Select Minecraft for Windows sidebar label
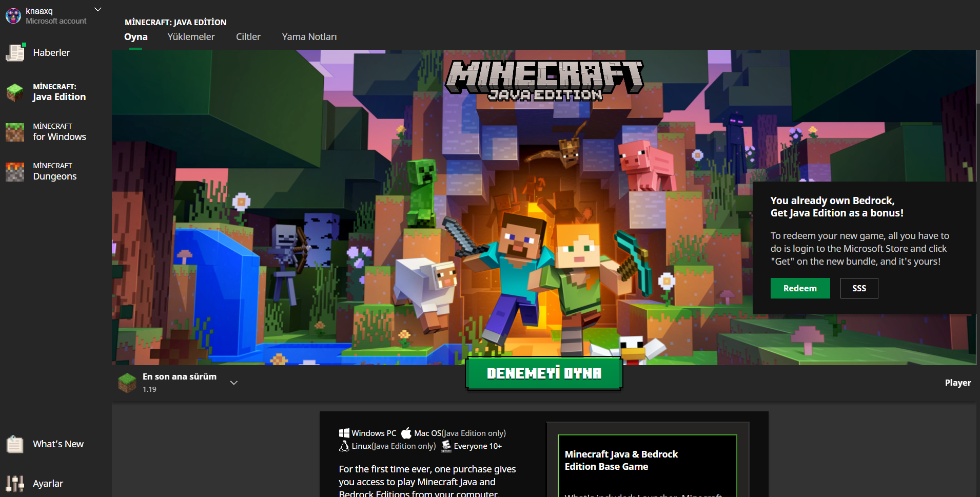980x497 pixels. [60, 132]
